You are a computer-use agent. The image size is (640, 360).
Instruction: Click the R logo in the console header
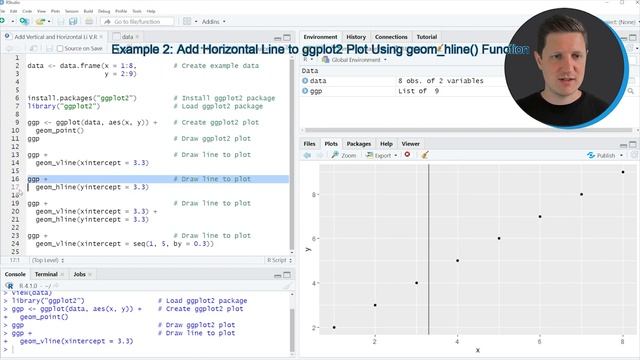click(9, 286)
